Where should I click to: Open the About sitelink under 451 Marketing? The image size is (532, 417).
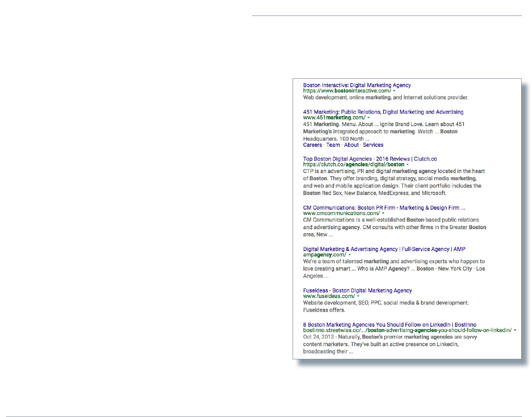pos(351,145)
